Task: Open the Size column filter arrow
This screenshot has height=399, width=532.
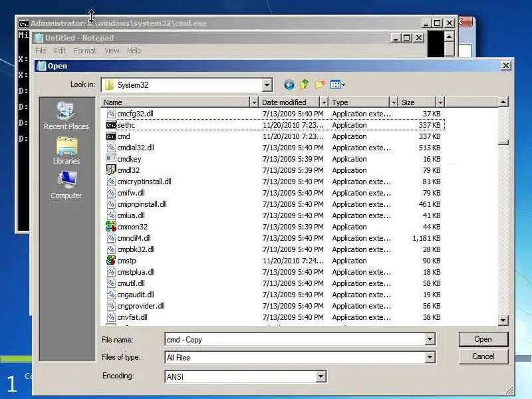Action: click(x=440, y=102)
